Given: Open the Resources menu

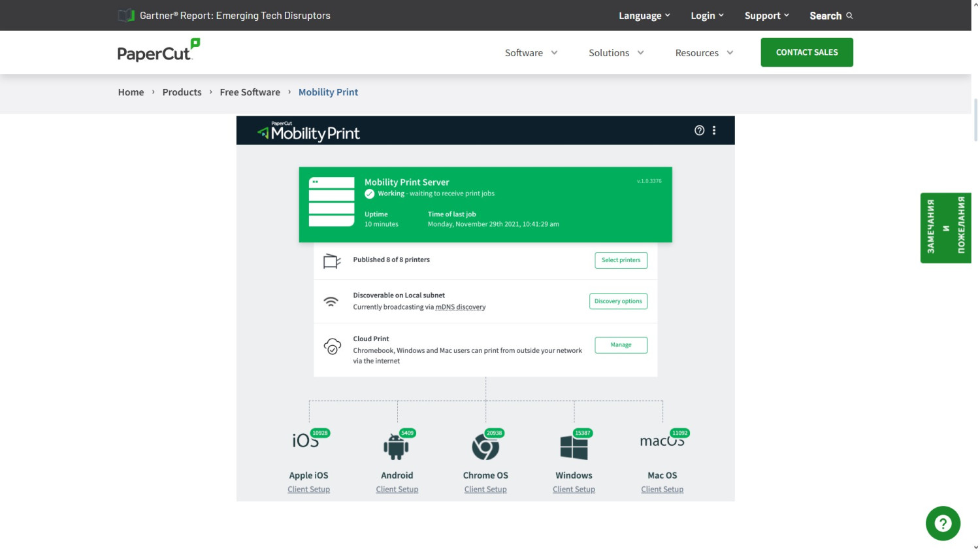Looking at the screenshot, I should 704,53.
